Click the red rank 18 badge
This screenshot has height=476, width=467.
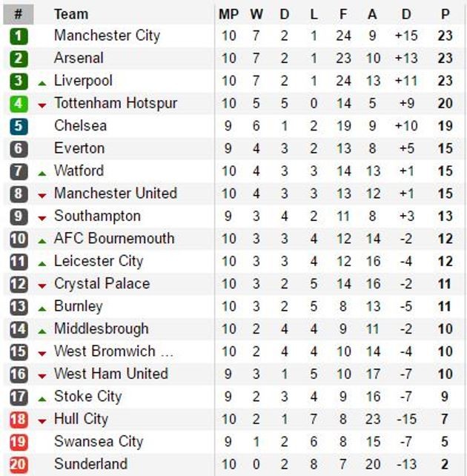click(x=19, y=419)
